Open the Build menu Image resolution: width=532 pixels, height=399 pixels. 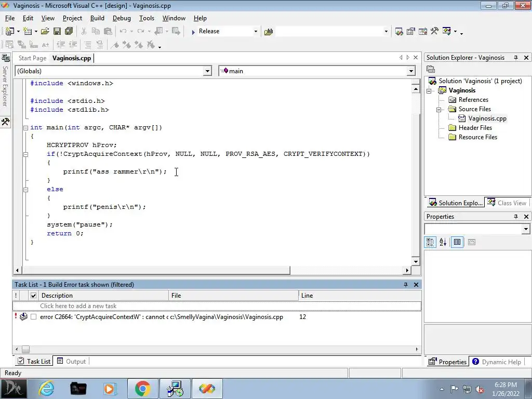coord(97,18)
